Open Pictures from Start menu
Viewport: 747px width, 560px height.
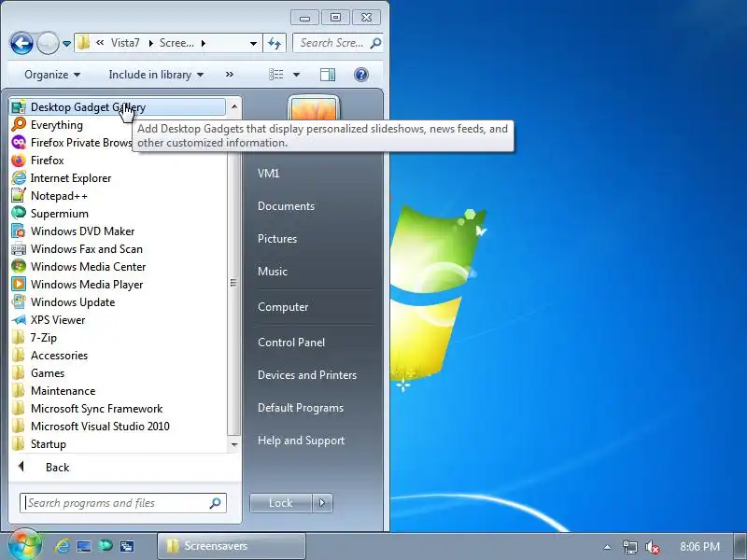click(277, 239)
